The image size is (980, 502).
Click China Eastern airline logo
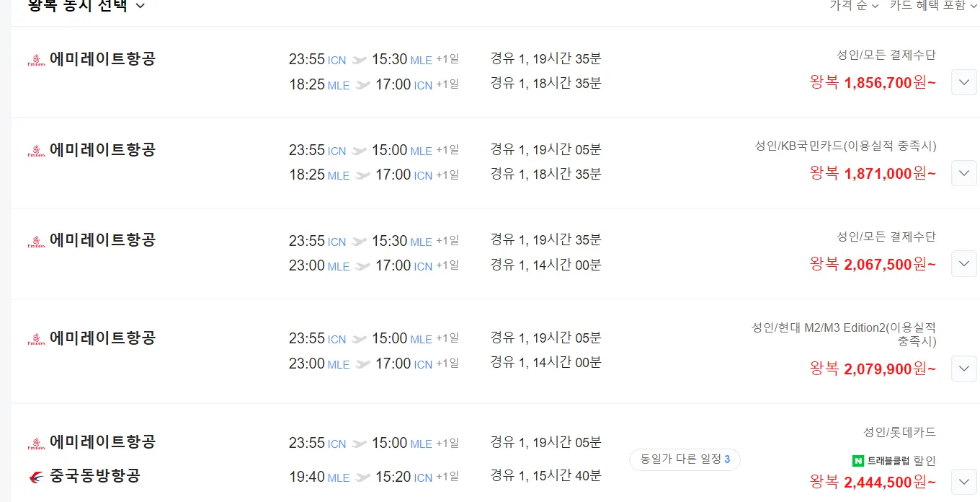click(x=36, y=477)
